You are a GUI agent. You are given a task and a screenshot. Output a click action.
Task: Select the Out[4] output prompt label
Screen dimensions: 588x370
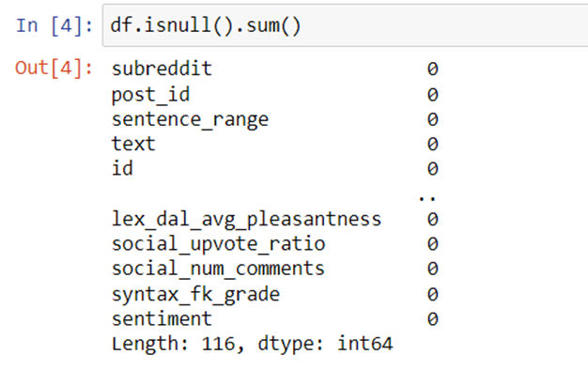(54, 69)
